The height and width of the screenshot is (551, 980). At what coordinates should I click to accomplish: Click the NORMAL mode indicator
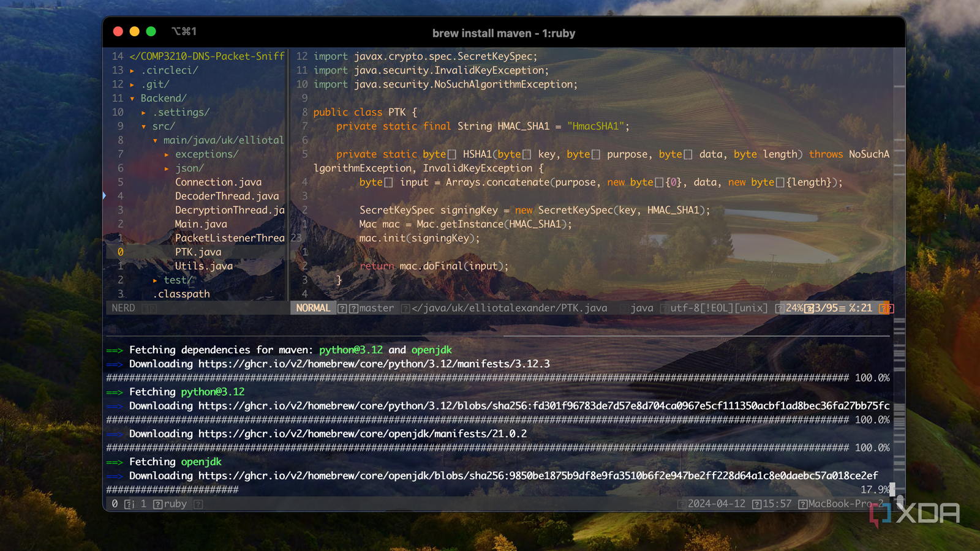(x=312, y=308)
